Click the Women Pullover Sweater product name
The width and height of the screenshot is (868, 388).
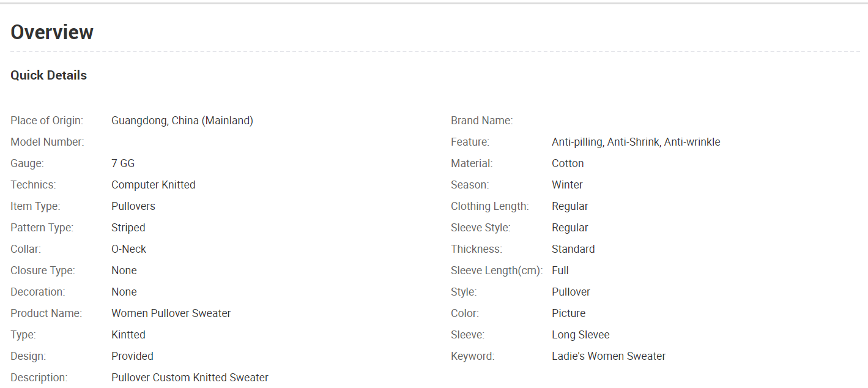click(171, 313)
